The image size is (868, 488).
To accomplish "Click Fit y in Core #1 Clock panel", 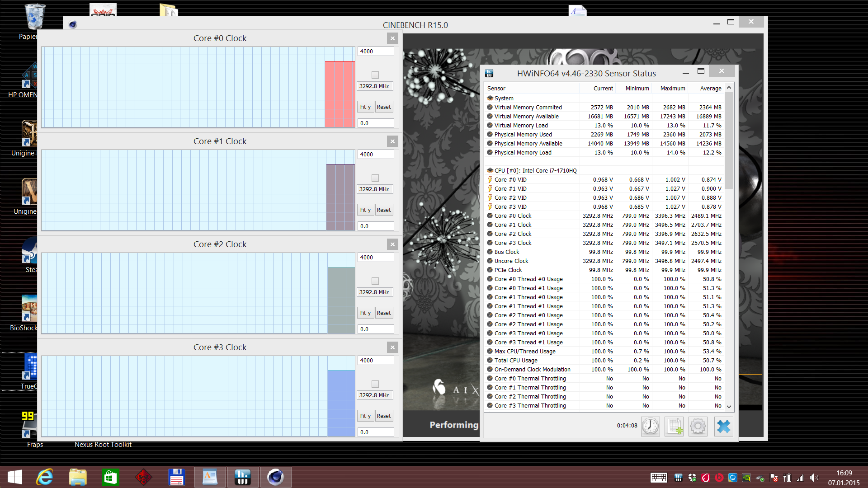I will click(x=365, y=210).
